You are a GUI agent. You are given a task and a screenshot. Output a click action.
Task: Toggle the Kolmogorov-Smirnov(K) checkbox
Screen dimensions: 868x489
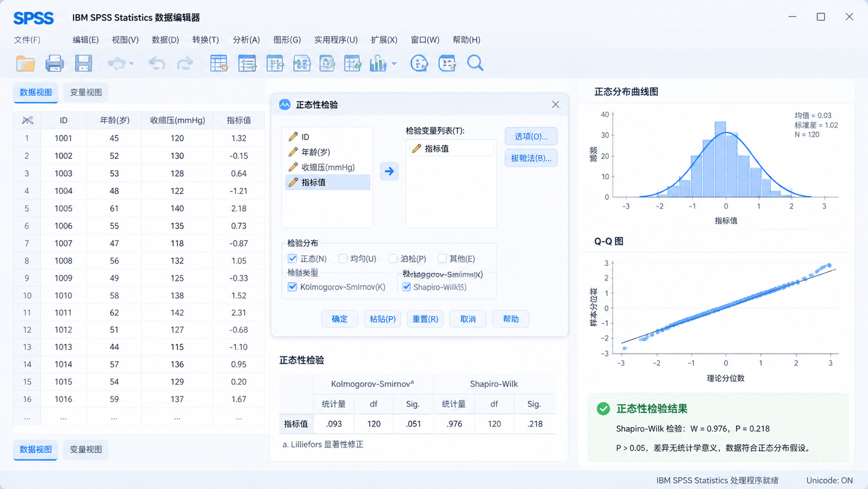pos(292,287)
